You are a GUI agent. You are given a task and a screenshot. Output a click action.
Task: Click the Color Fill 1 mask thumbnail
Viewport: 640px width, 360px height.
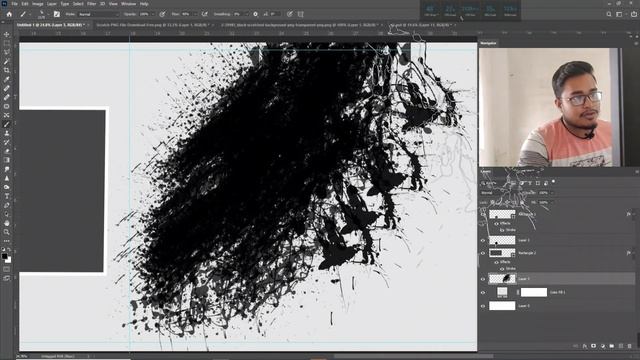(534, 292)
